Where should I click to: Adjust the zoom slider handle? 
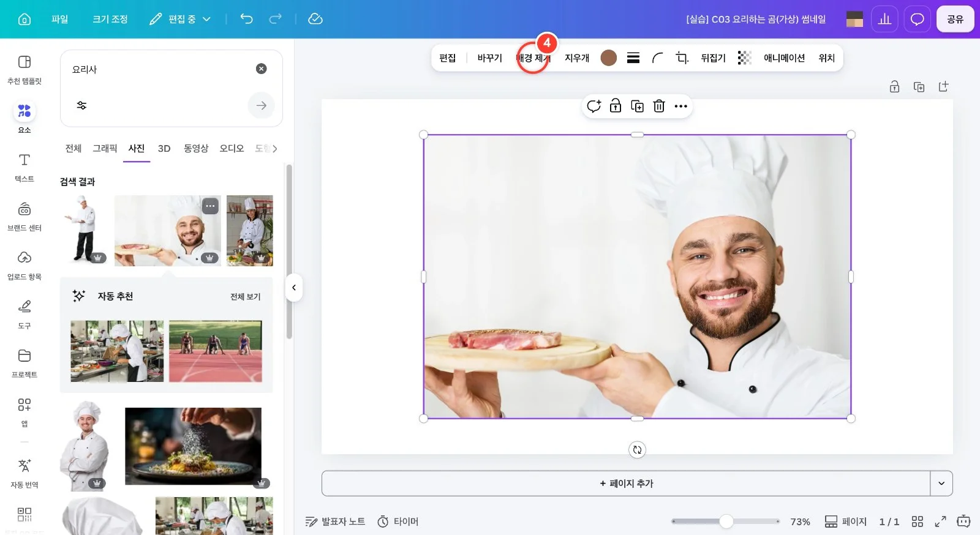tap(726, 521)
